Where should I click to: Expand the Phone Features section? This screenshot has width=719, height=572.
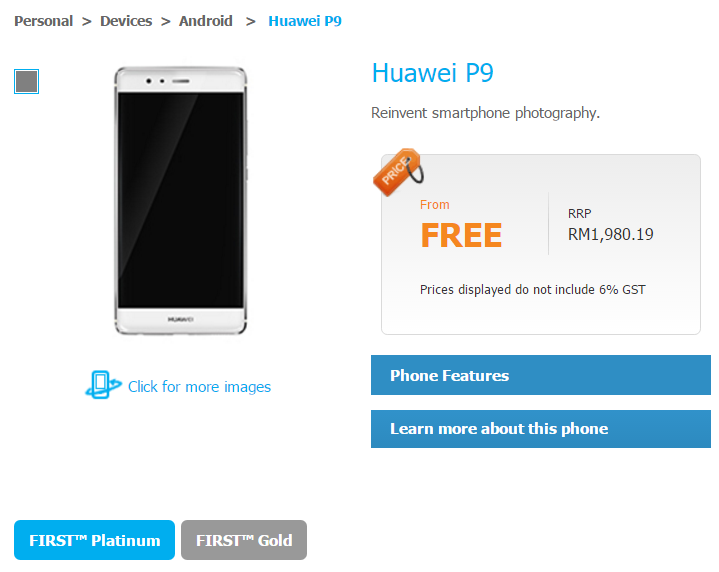pos(541,375)
